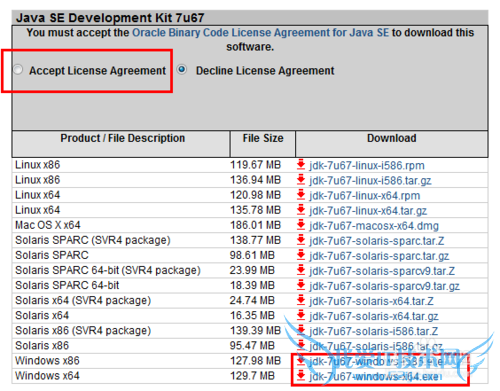Click download arrow icon for solaris-sparc.tar.gz
This screenshot has height=391, width=500.
(x=301, y=255)
